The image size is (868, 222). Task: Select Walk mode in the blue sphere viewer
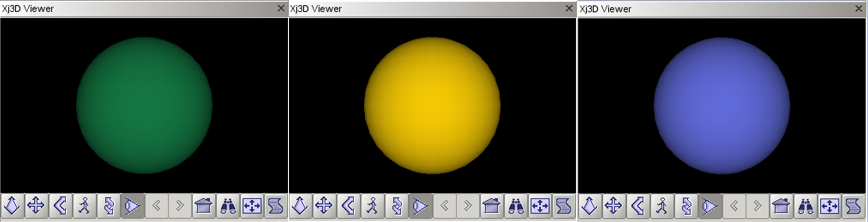(662, 205)
